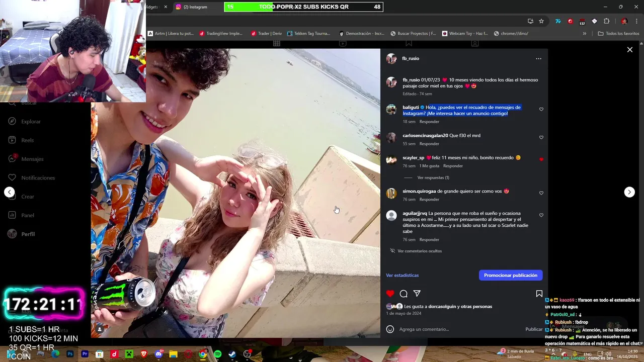The height and width of the screenshot is (362, 644).
Task: Open Reels in Instagram sidebar
Action: click(x=27, y=140)
